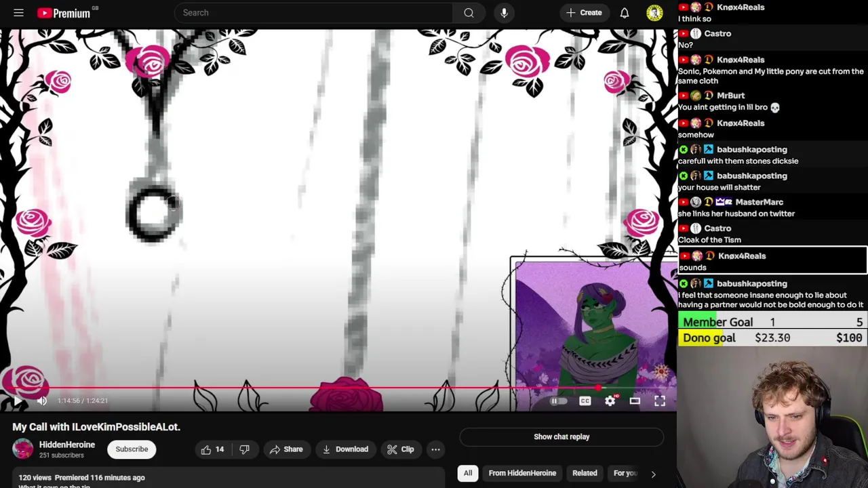Open the YouTube hamburger guide menu

coord(18,12)
